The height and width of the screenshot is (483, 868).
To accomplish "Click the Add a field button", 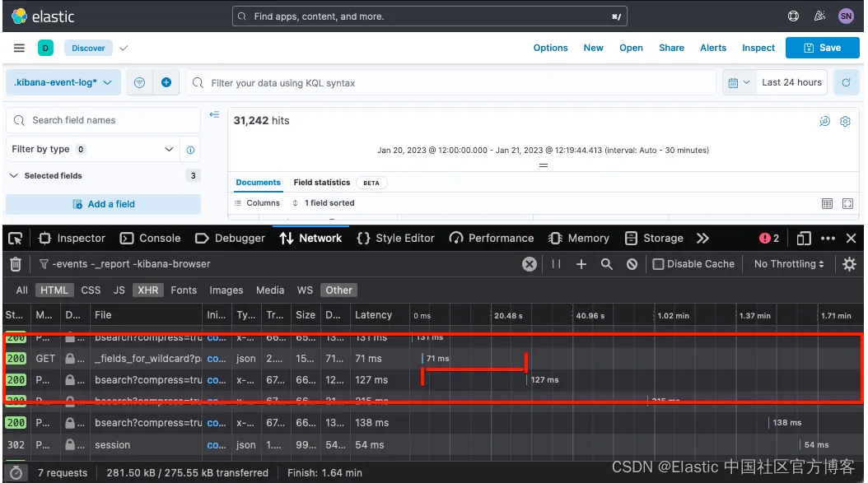I will [104, 204].
